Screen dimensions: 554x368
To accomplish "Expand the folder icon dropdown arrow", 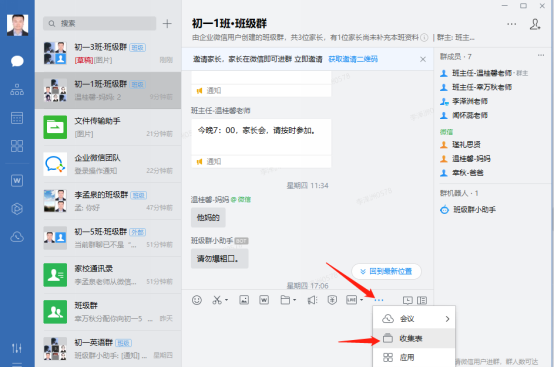I will tap(294, 300).
